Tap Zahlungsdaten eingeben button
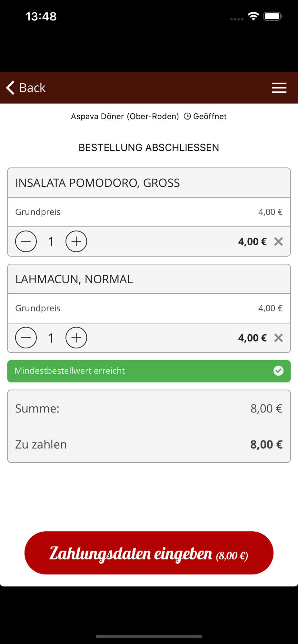The height and width of the screenshot is (644, 298). pyautogui.click(x=149, y=553)
